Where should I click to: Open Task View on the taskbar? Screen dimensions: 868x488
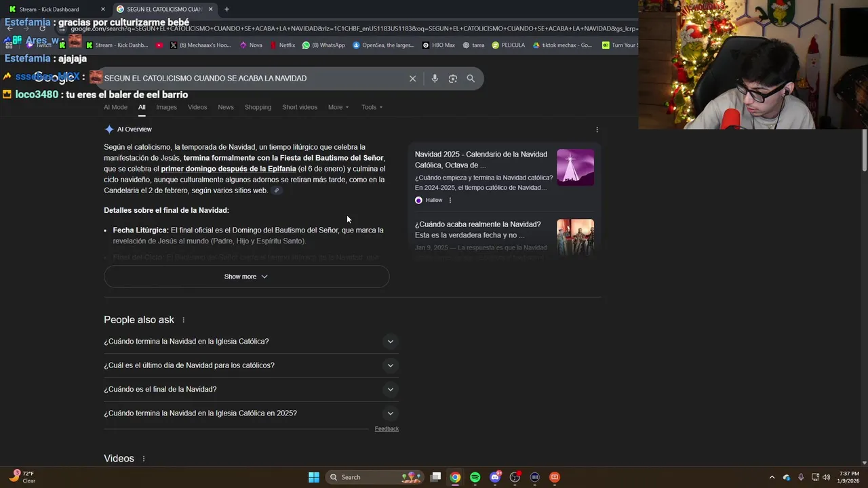click(x=436, y=477)
